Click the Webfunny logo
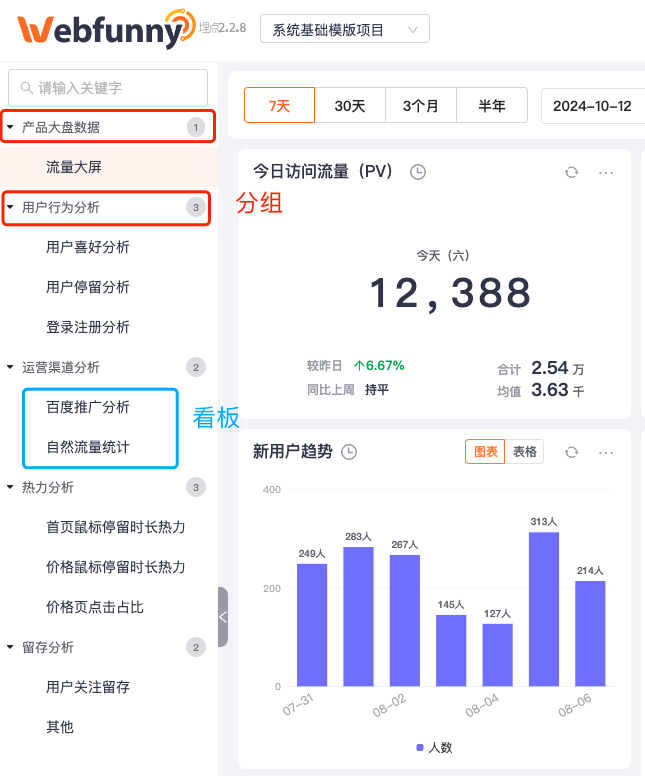 [x=106, y=29]
